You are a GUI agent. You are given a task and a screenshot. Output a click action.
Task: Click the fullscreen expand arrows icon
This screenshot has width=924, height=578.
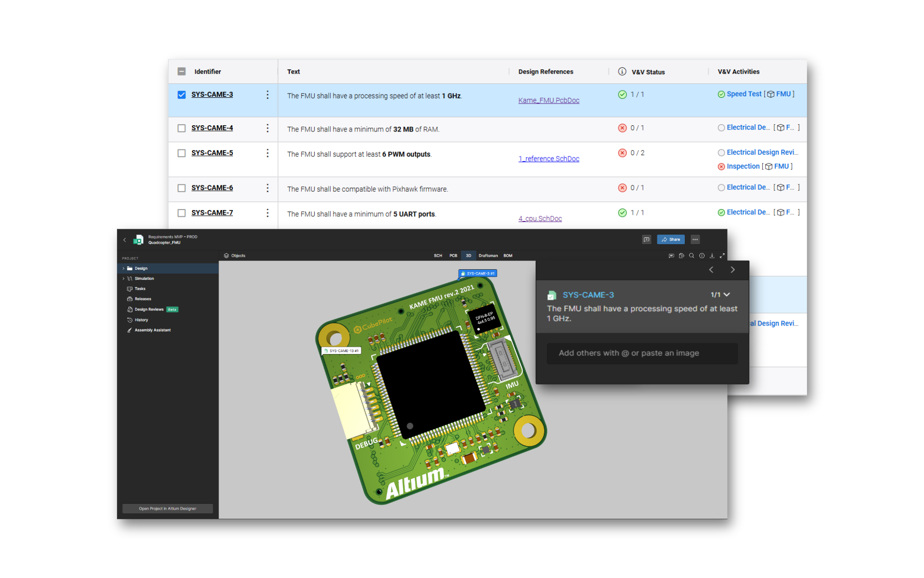click(722, 256)
